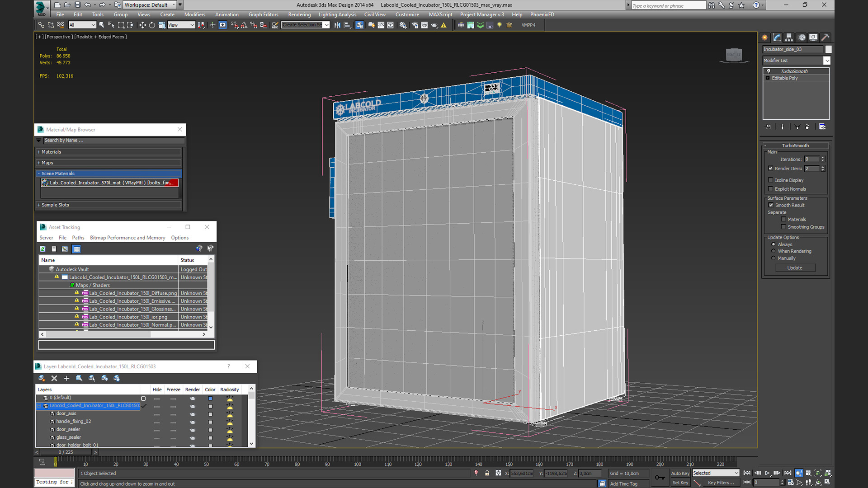Select When Rendering update option
The height and width of the screenshot is (488, 868).
(x=773, y=251)
